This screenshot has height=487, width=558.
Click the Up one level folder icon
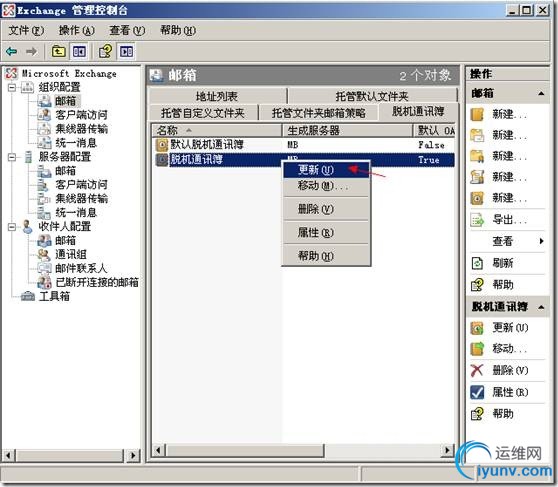pyautogui.click(x=58, y=52)
